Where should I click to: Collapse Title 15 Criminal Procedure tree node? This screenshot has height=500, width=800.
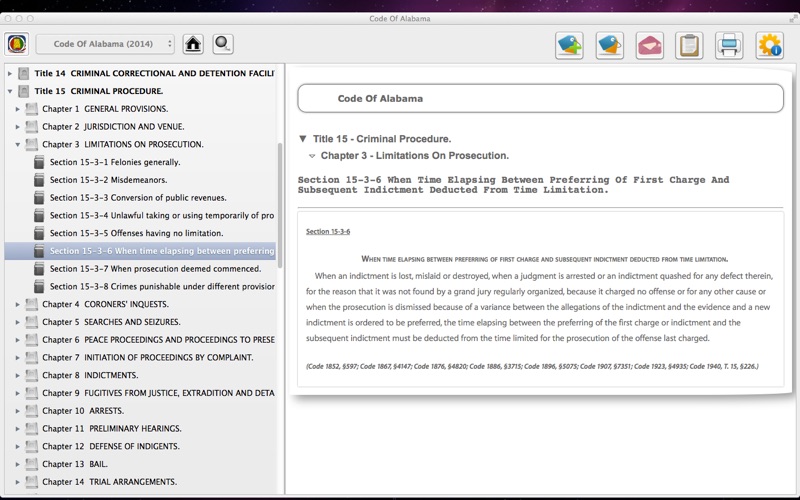pos(10,91)
